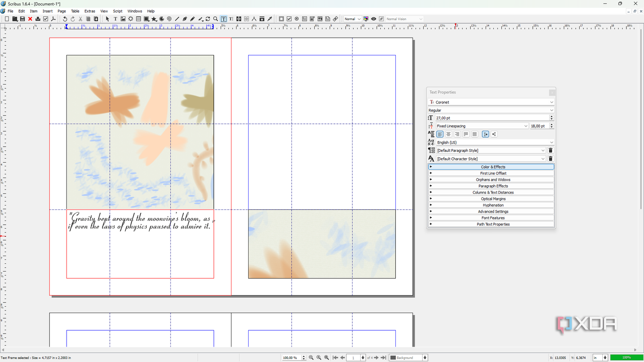The width and height of the screenshot is (644, 362).
Task: Choose the Measurements tool
Action: pos(254,19)
